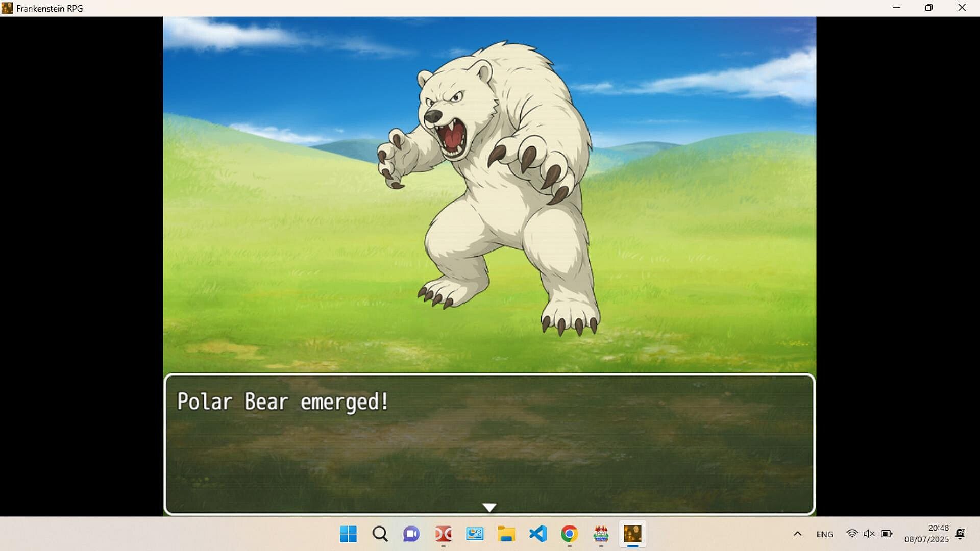
Task: Open File Explorer from the taskbar
Action: point(506,534)
